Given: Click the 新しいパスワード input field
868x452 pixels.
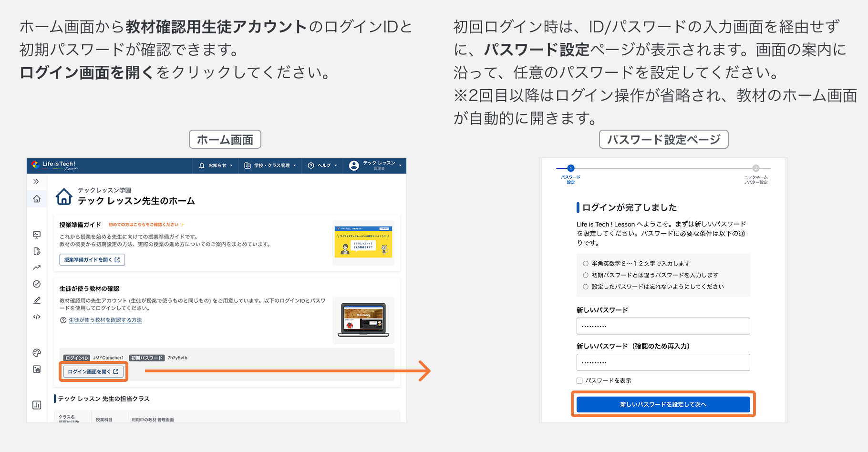Looking at the screenshot, I should click(663, 326).
